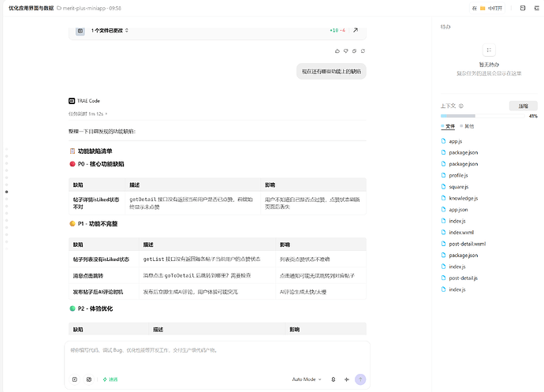This screenshot has height=392, width=544.
Task: Click the empty to-do placeholder icon
Action: [x=489, y=50]
